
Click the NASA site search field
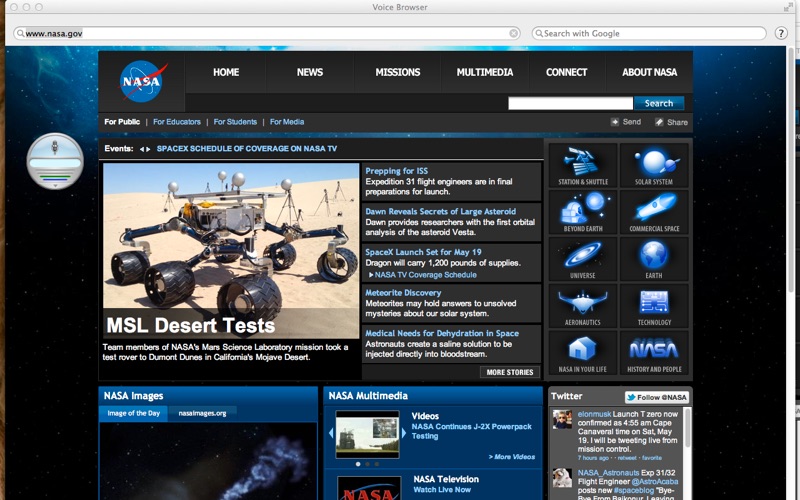(x=570, y=103)
